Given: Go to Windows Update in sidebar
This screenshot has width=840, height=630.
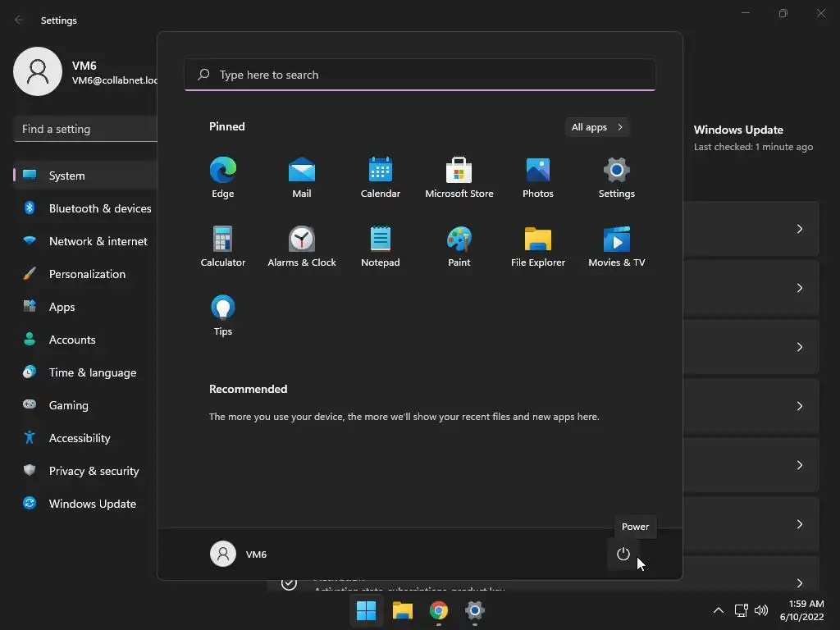Looking at the screenshot, I should [x=85, y=504].
